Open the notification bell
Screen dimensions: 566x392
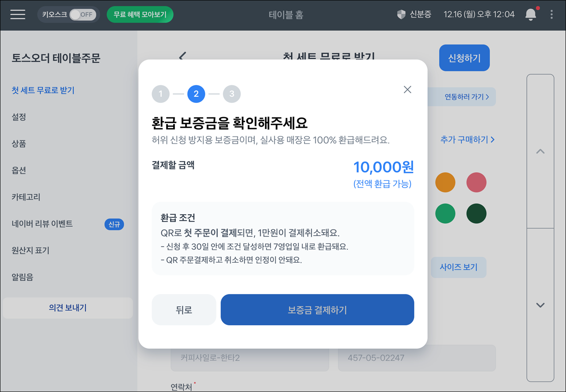click(530, 15)
